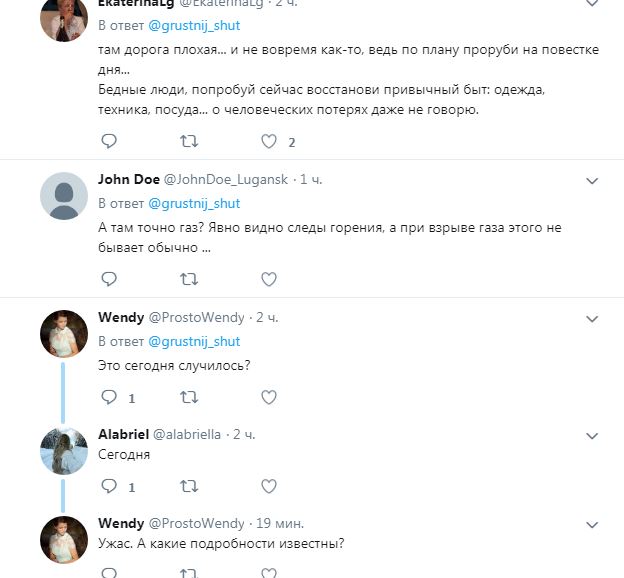Reply to Wendy's 'Это сегодня случилось?' tweet
Viewport: 624px width, 578px height.
(110, 397)
